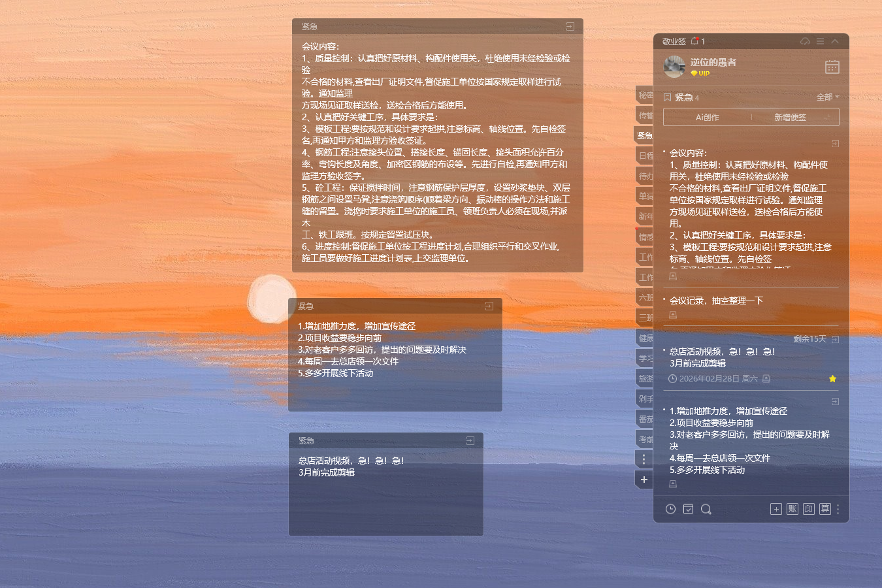Image resolution: width=882 pixels, height=588 pixels.
Task: Click the lock icon under 会议记录 note
Action: 672,315
